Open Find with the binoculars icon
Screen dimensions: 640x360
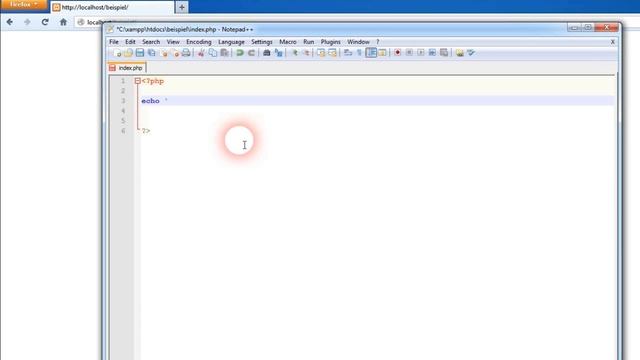click(x=267, y=53)
